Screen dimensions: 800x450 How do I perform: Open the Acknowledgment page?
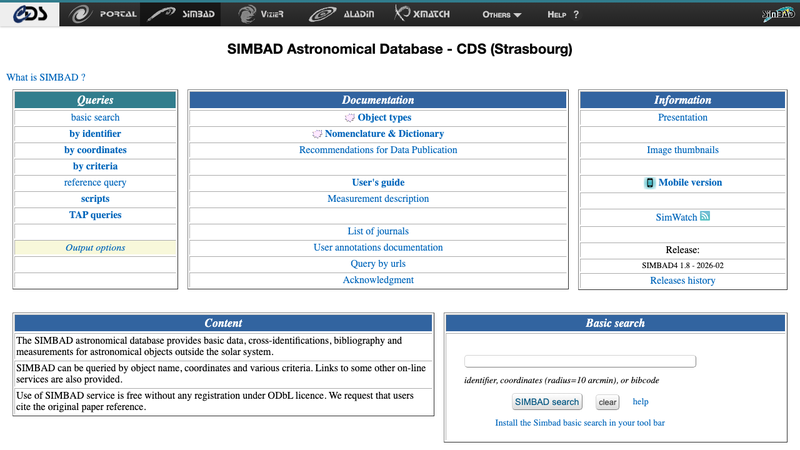pos(378,280)
